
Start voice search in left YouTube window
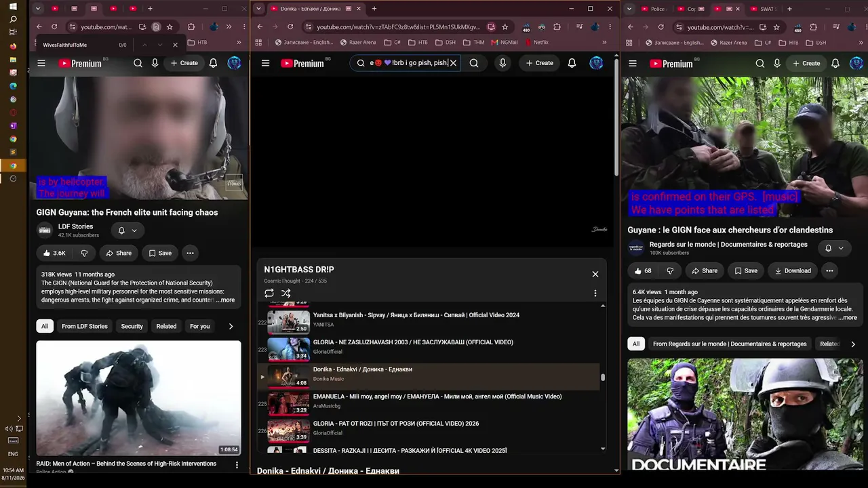pyautogui.click(x=155, y=63)
